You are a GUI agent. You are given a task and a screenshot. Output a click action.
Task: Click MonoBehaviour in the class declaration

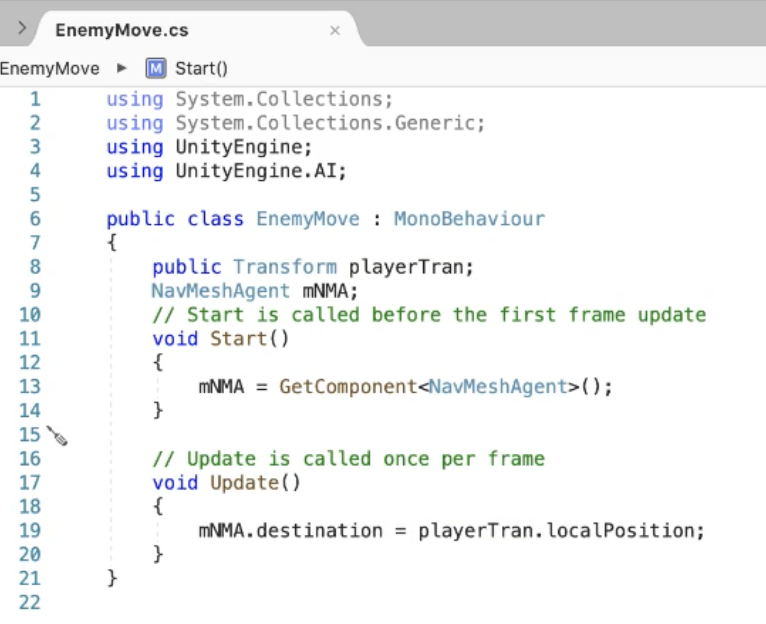(469, 219)
